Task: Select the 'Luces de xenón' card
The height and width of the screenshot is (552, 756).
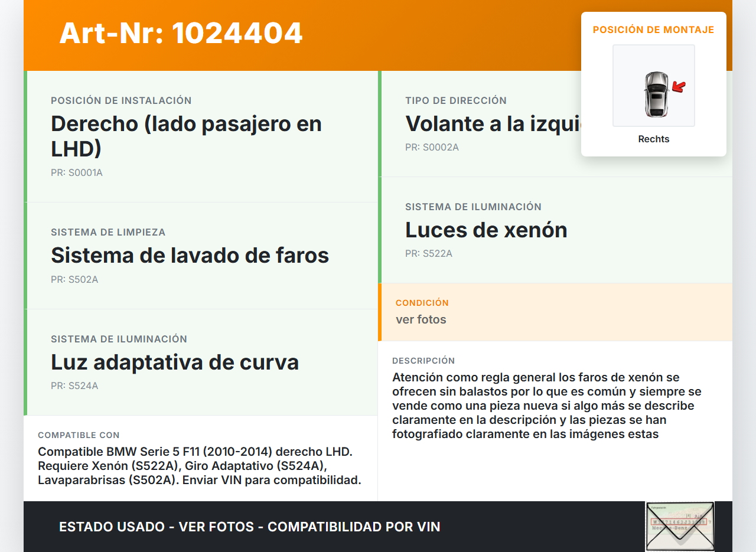Action: click(x=555, y=230)
